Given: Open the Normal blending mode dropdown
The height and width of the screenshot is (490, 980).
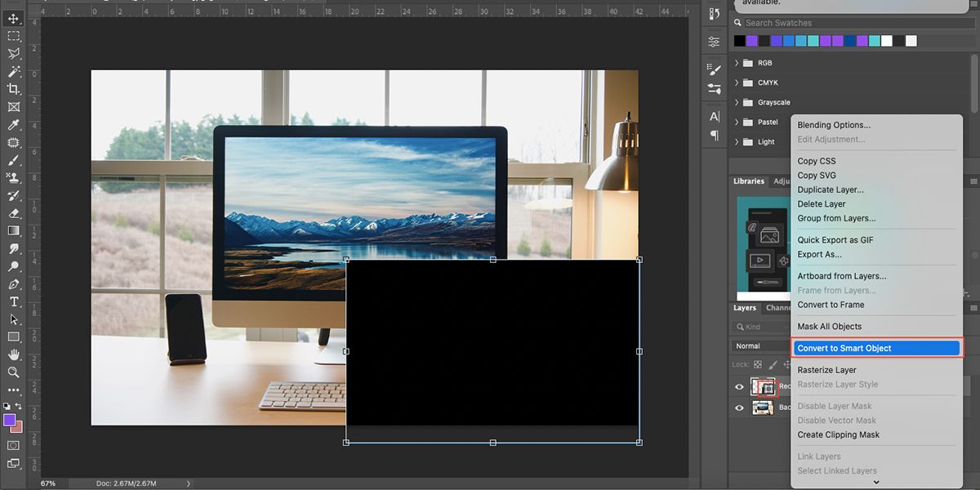Looking at the screenshot, I should [759, 345].
